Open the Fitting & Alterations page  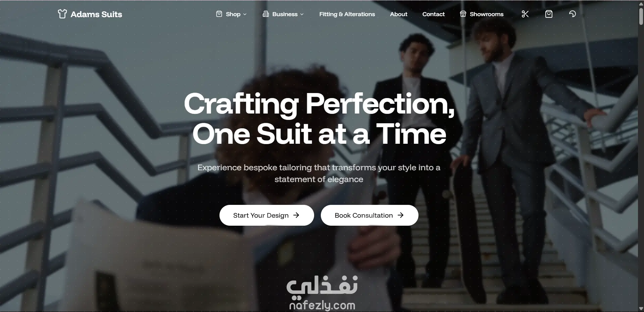347,14
